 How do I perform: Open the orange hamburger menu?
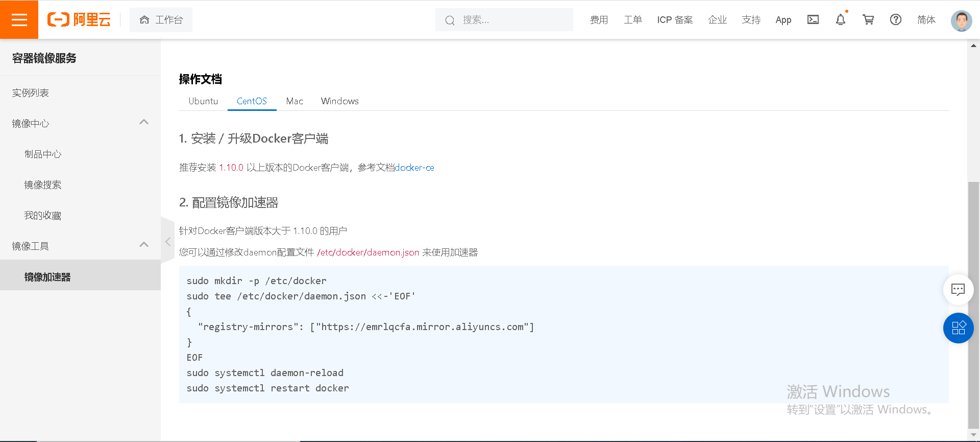pos(19,19)
